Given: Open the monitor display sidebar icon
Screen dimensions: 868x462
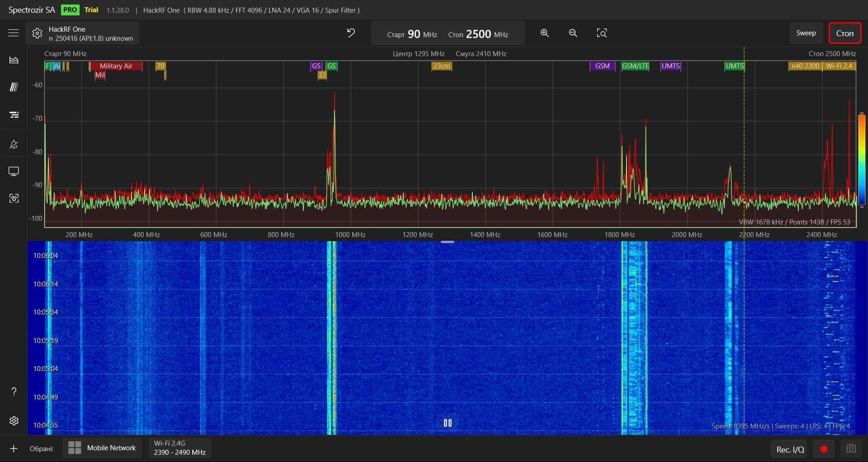Looking at the screenshot, I should tap(14, 171).
